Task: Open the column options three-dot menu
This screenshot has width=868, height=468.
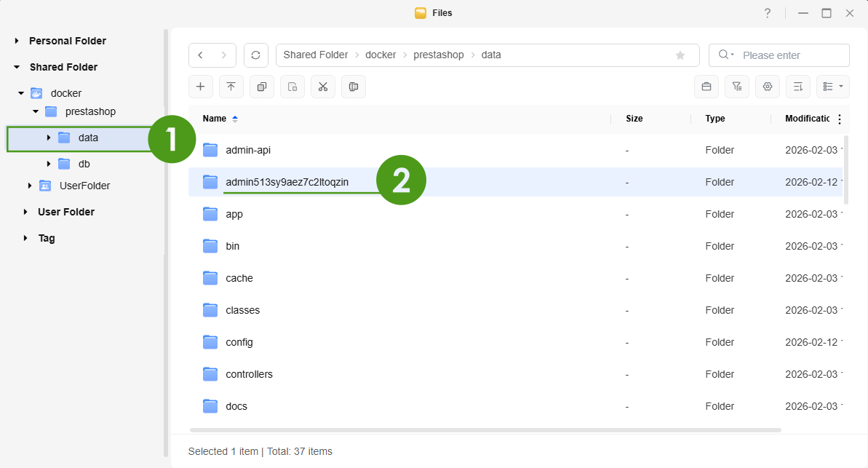Action: [840, 119]
